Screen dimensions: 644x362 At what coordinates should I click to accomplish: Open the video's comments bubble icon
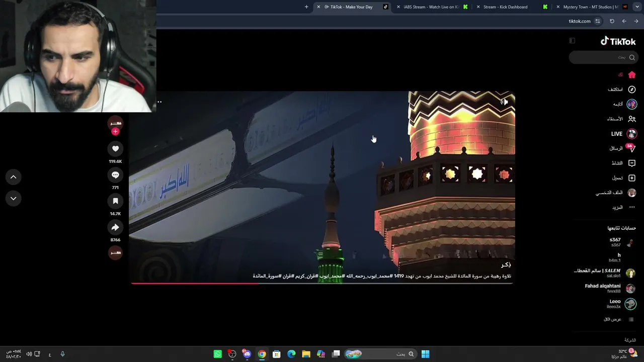pos(115,175)
